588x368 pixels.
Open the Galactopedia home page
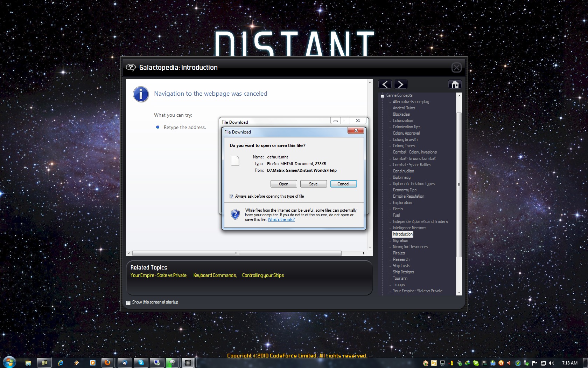pyautogui.click(x=455, y=84)
